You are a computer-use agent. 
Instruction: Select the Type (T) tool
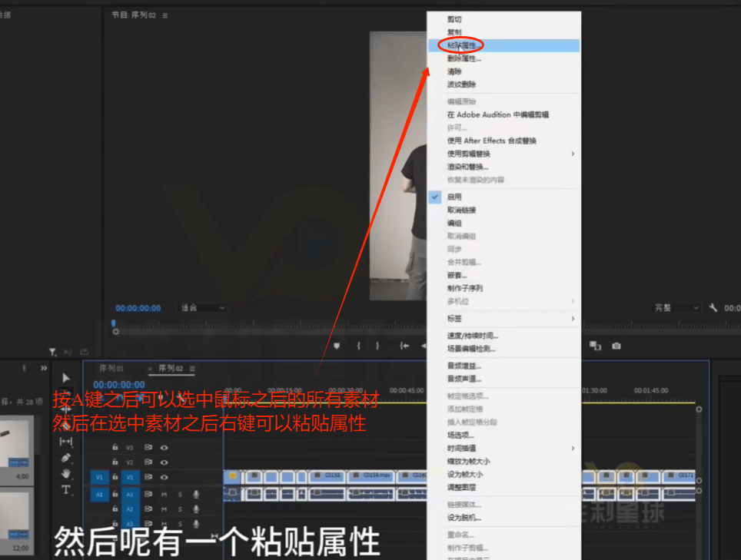click(x=66, y=490)
